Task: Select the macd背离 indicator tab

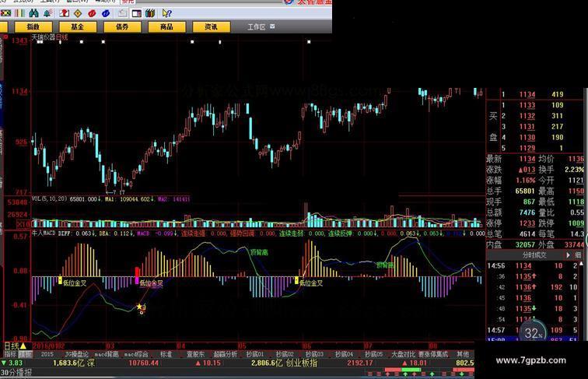Action: 106,354
